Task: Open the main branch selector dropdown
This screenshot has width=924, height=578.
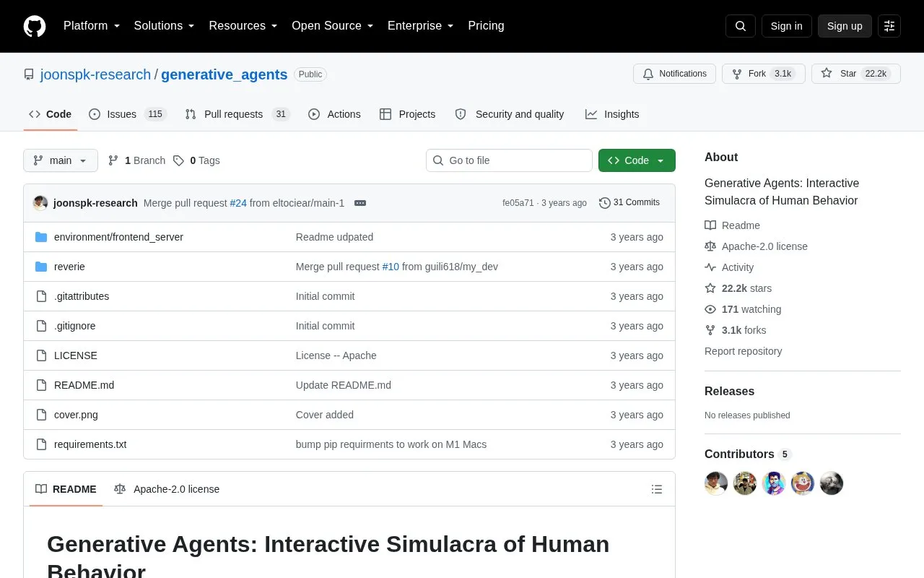Action: (x=61, y=160)
